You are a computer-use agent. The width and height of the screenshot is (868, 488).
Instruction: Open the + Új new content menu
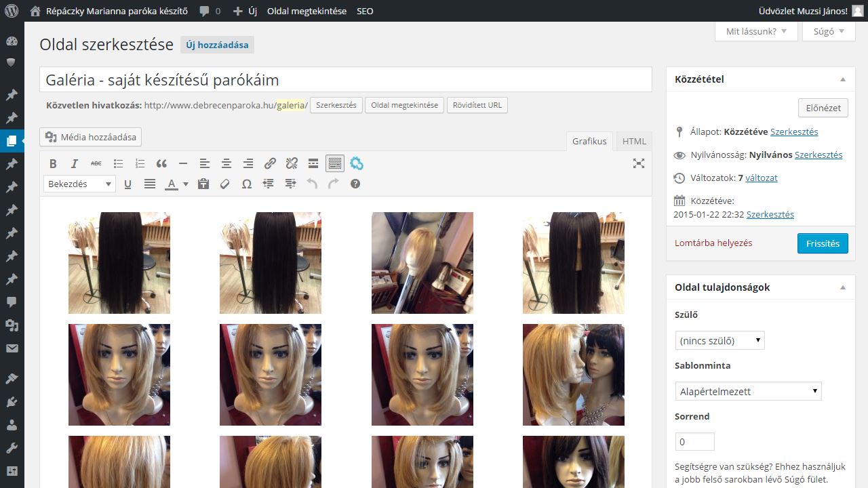tap(245, 11)
